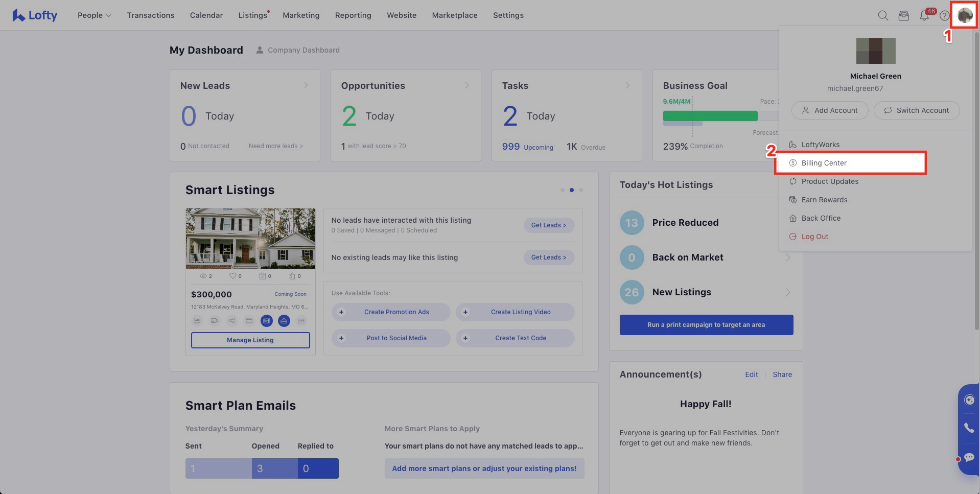Click Log Out in profile menu
The height and width of the screenshot is (494, 980).
pos(814,237)
